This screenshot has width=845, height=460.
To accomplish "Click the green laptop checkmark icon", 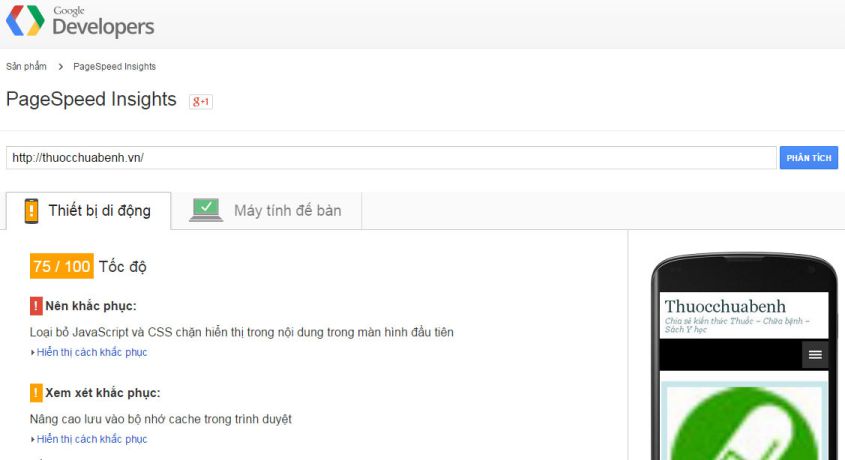I will [x=206, y=210].
